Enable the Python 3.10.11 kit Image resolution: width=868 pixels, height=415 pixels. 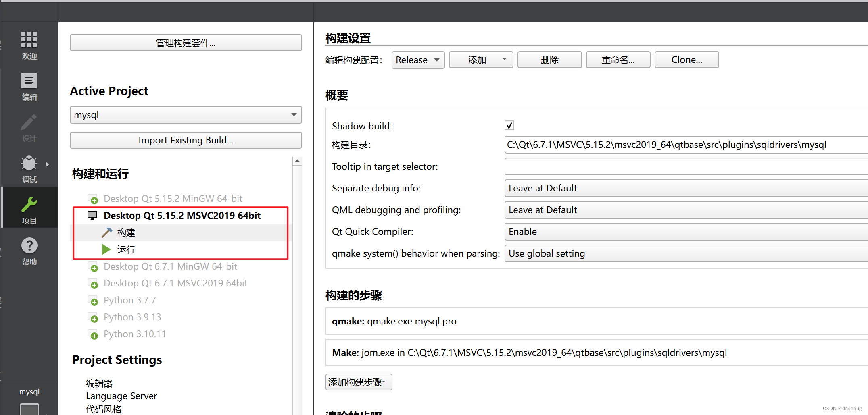pyautogui.click(x=93, y=334)
